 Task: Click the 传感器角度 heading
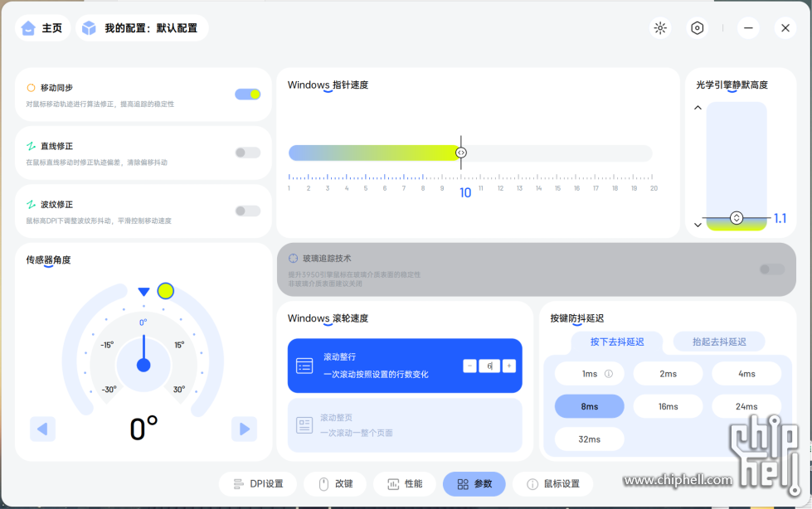pos(49,260)
